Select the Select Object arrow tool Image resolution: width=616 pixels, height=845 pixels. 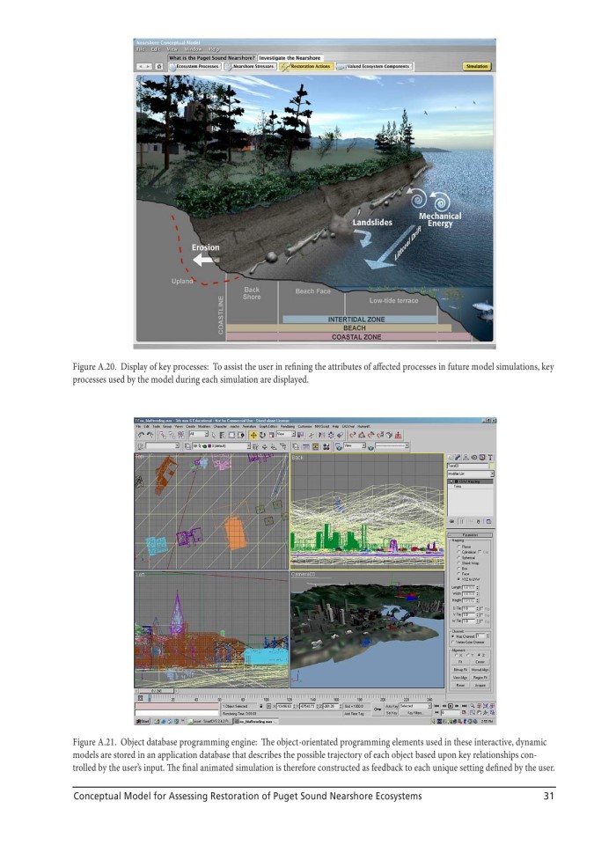214,436
